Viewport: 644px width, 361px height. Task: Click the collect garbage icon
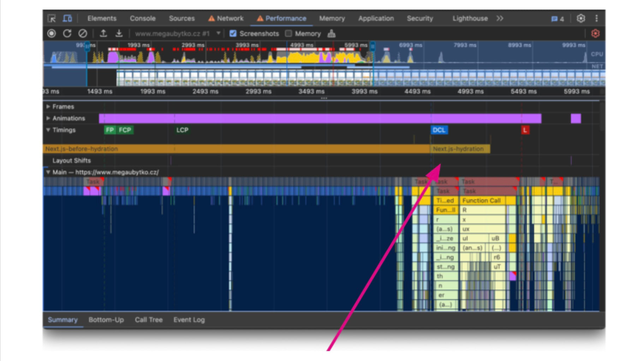coord(331,34)
